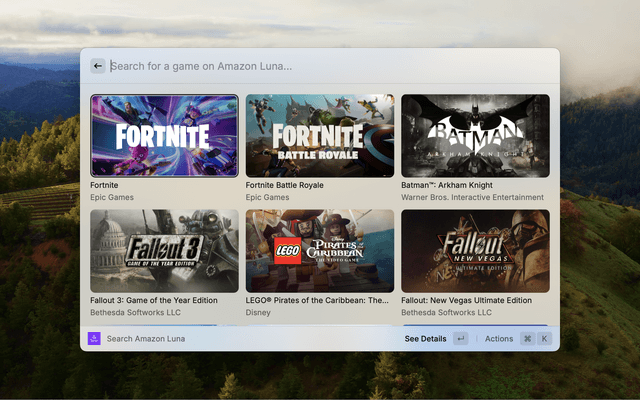Open the Fortnite Battle Royale cover image
Image resolution: width=640 pixels, height=400 pixels.
point(320,136)
